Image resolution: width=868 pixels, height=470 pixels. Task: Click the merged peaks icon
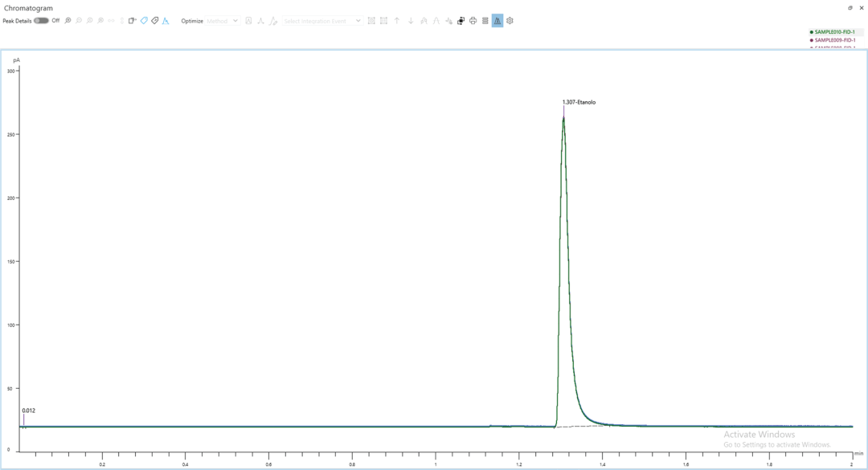tap(424, 20)
